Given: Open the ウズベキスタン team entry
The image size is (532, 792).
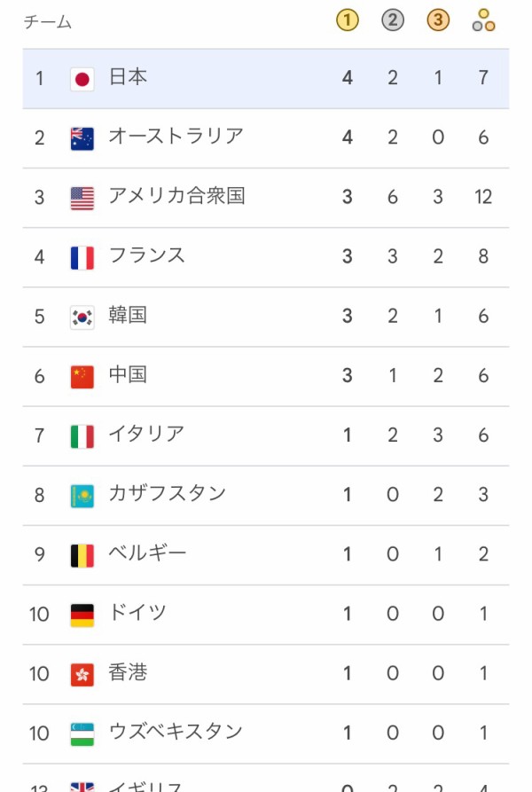Looking at the screenshot, I should [176, 732].
